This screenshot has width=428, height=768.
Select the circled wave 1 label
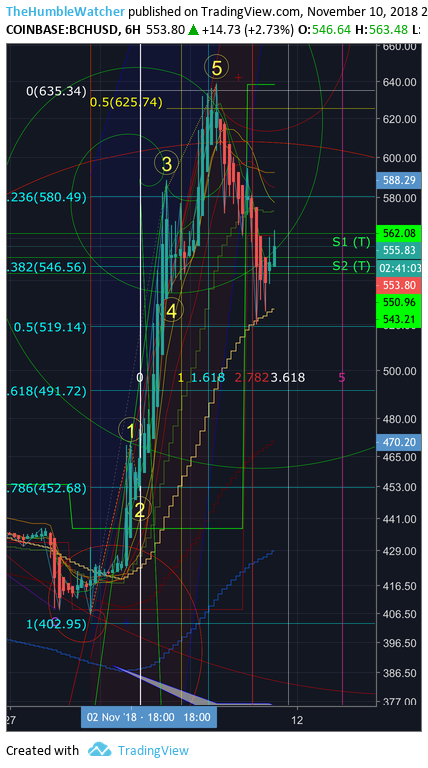click(x=131, y=431)
